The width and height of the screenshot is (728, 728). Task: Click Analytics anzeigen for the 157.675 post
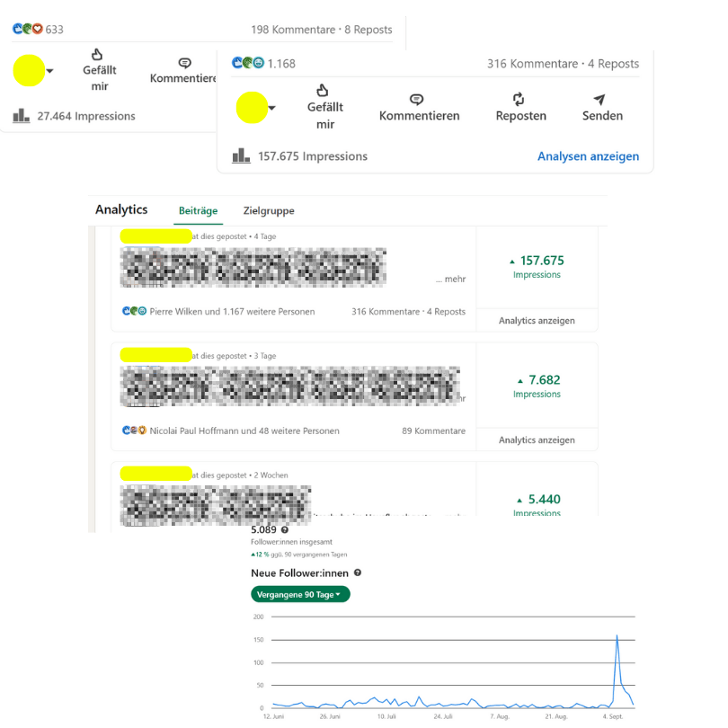point(537,320)
